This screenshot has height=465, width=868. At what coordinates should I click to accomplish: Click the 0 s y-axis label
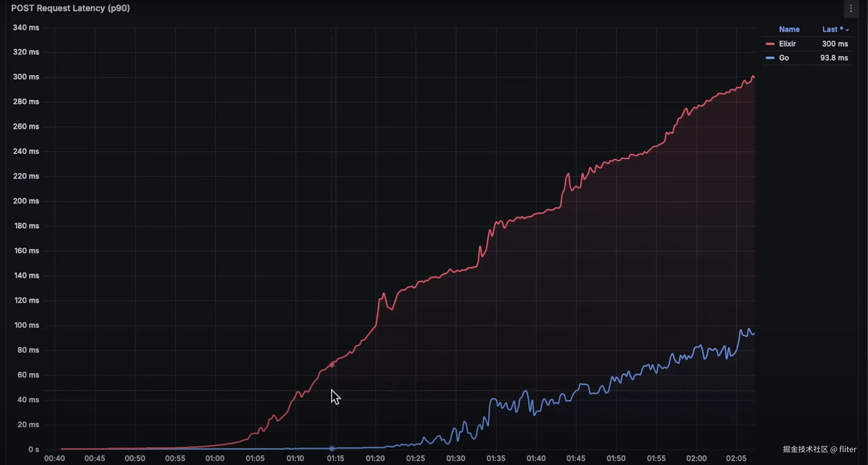pyautogui.click(x=33, y=450)
